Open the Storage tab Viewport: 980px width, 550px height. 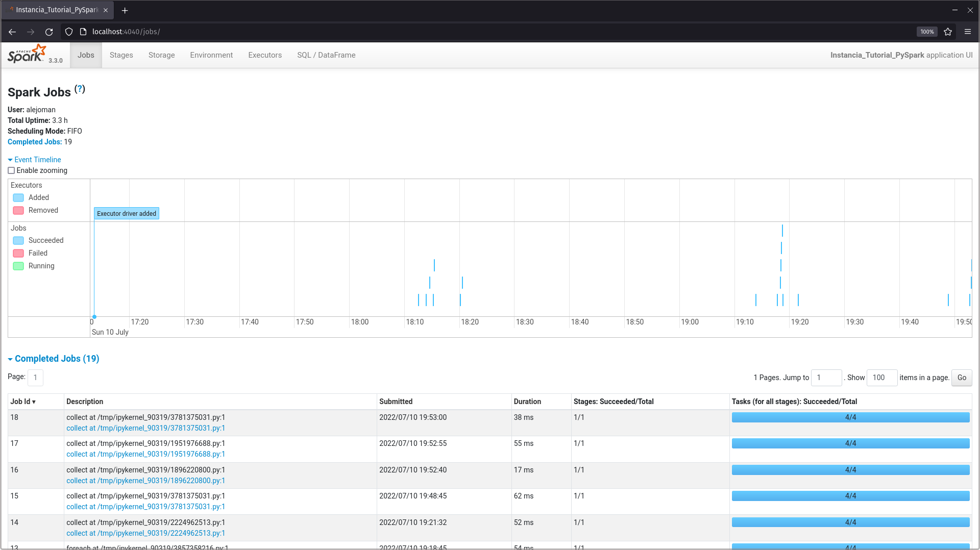pyautogui.click(x=161, y=55)
